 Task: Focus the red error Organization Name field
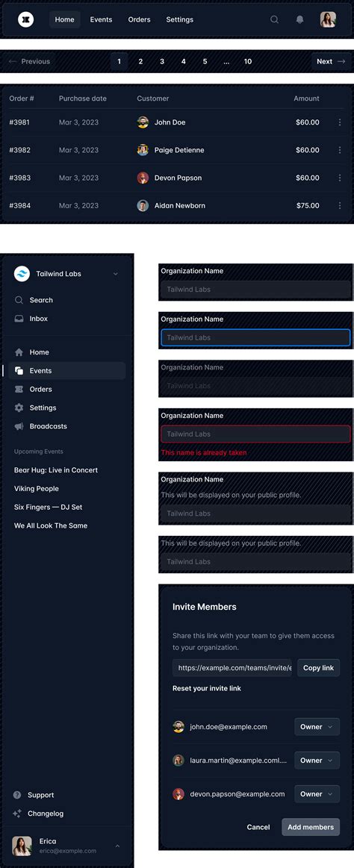pyautogui.click(x=255, y=434)
